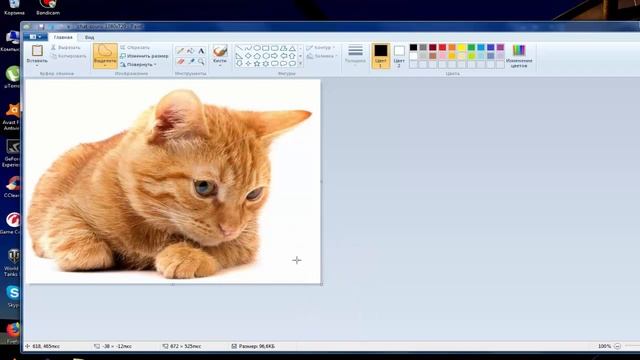Image resolution: width=640 pixels, height=360 pixels.
Task: Open the World of Tanks desktop shortcut
Action: pos(12,262)
